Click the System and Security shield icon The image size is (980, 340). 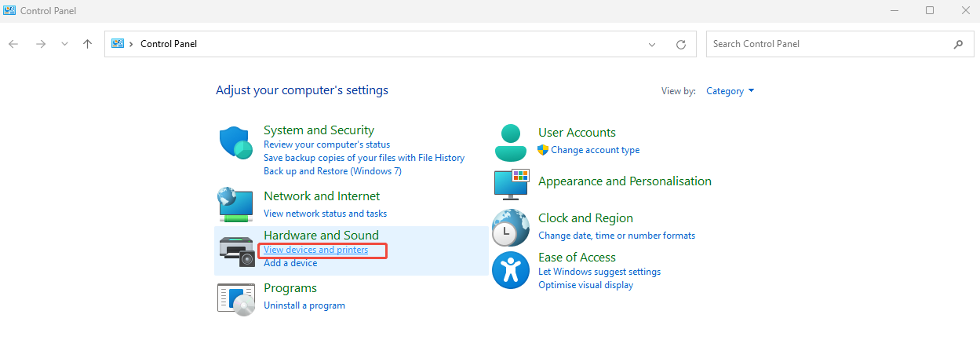click(235, 144)
